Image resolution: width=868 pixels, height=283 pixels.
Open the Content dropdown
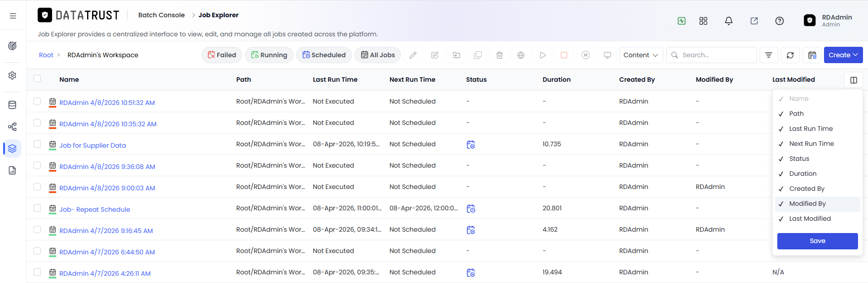(641, 55)
